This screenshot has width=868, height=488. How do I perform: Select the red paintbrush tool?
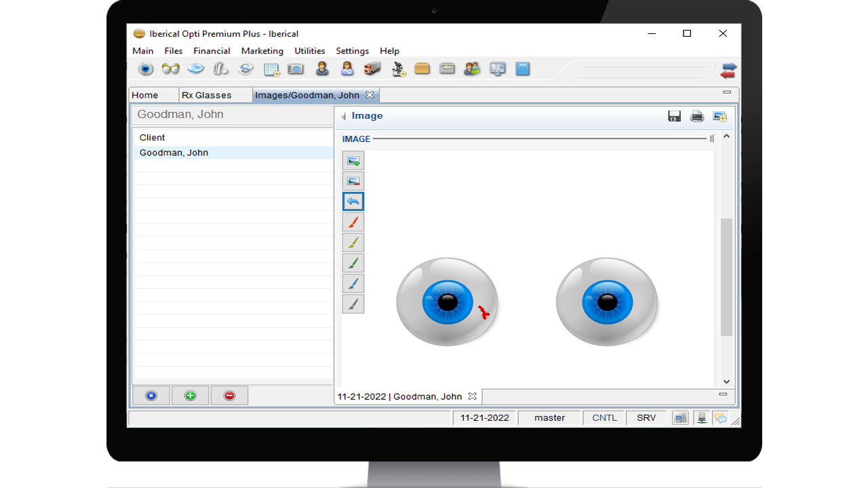[353, 222]
